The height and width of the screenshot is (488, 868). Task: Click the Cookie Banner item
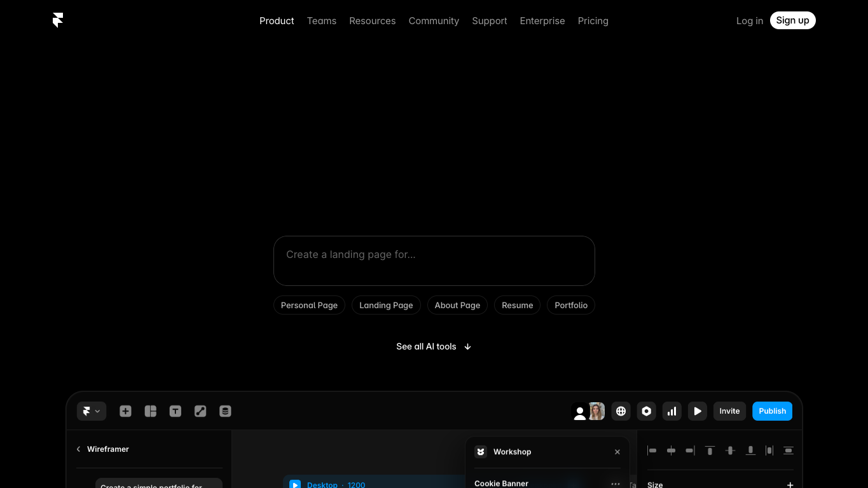(502, 484)
